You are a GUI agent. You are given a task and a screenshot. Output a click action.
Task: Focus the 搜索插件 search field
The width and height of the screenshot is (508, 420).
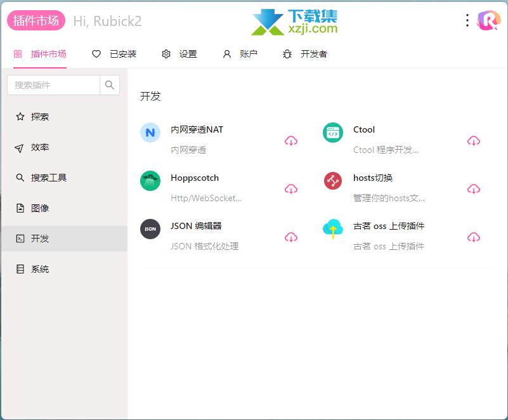click(53, 85)
